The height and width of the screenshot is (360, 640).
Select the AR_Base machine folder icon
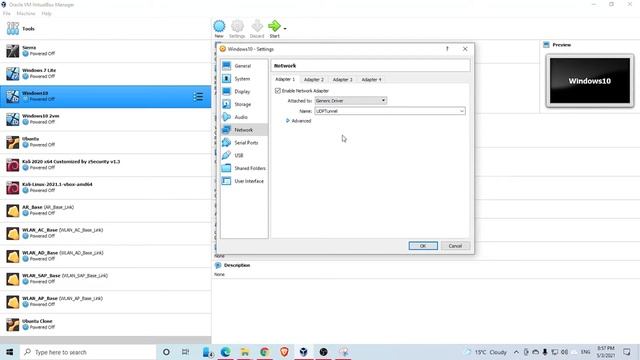tap(13, 211)
